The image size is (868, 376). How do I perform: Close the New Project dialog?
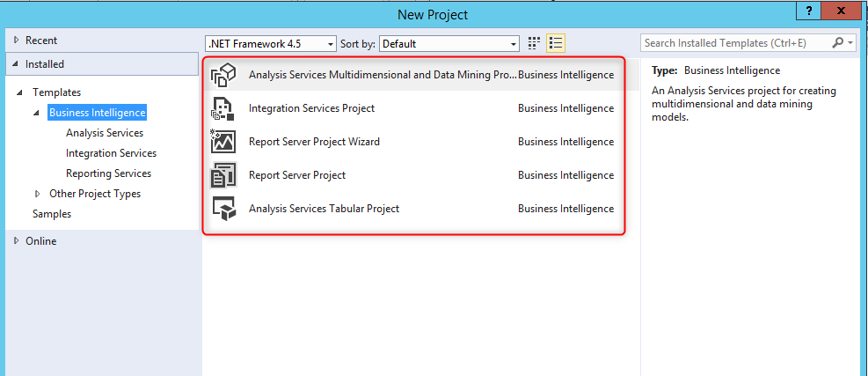pos(842,11)
